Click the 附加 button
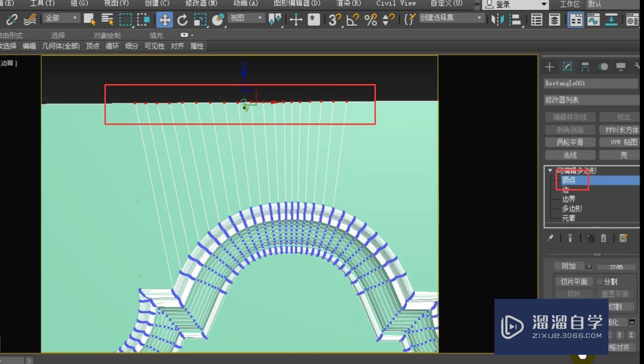Screen dimensions: 644x364 (569, 266)
